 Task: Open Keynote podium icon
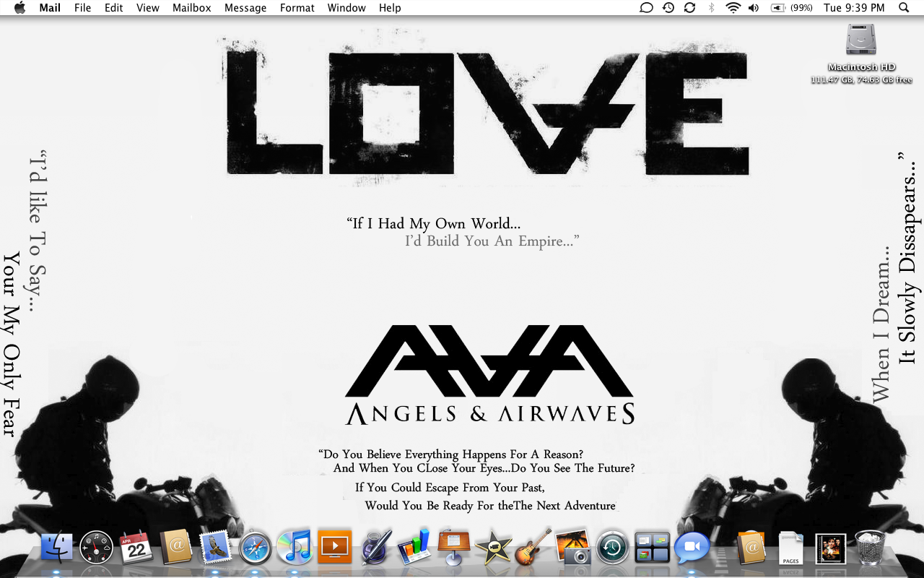pyautogui.click(x=454, y=547)
